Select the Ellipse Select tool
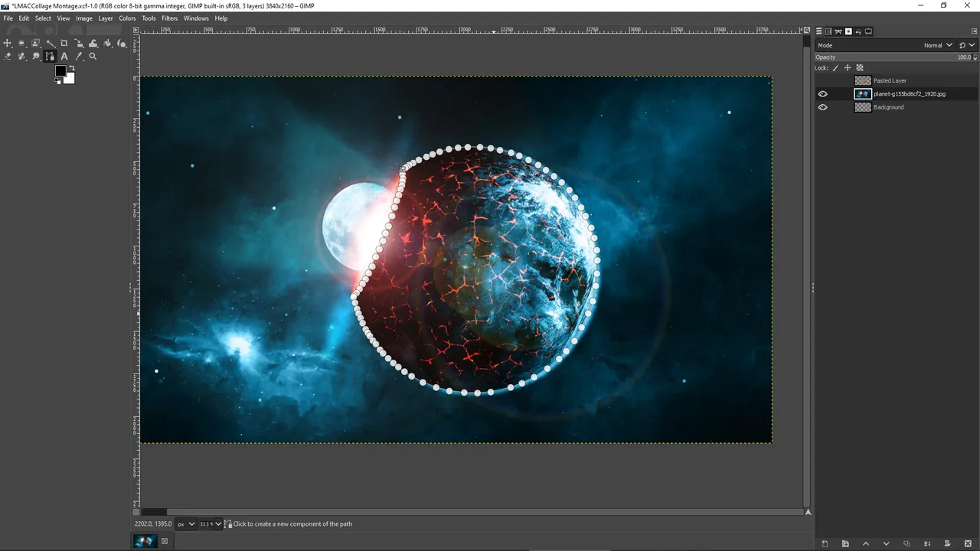The width and height of the screenshot is (980, 551). click(x=21, y=43)
